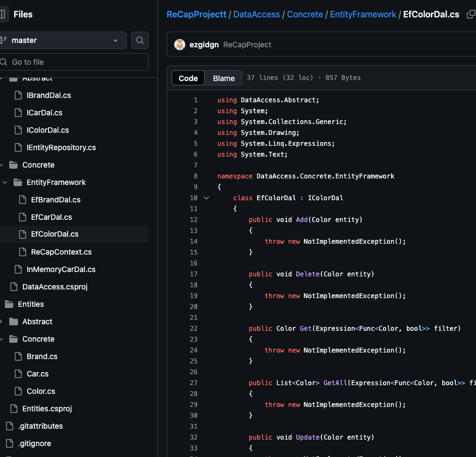This screenshot has height=457, width=476.
Task: Switch to Blame view tab
Action: 224,78
